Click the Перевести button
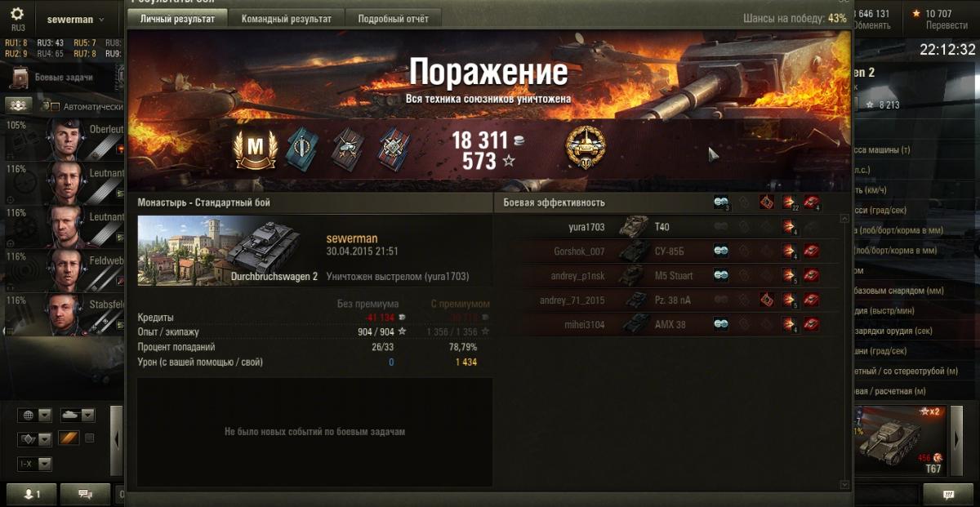The image size is (980, 507). click(947, 25)
